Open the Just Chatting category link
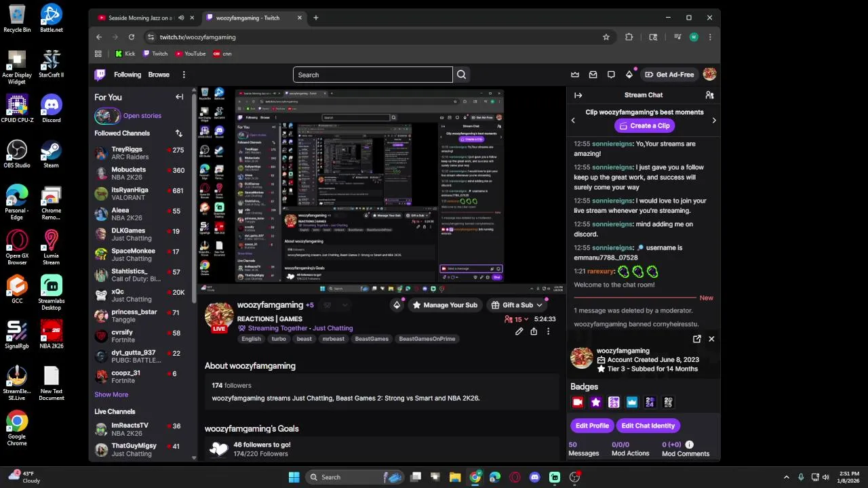This screenshot has width=868, height=488. point(333,328)
